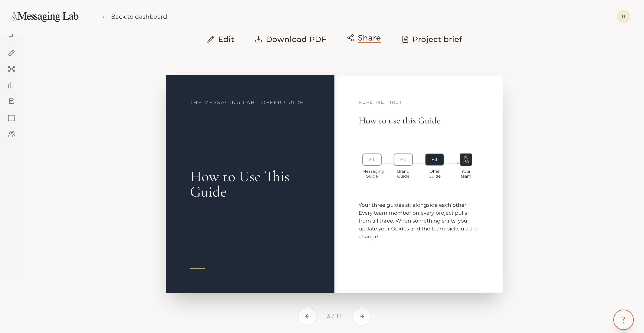Open the Project brief link
Viewport: 644px width, 333px height.
tap(437, 39)
